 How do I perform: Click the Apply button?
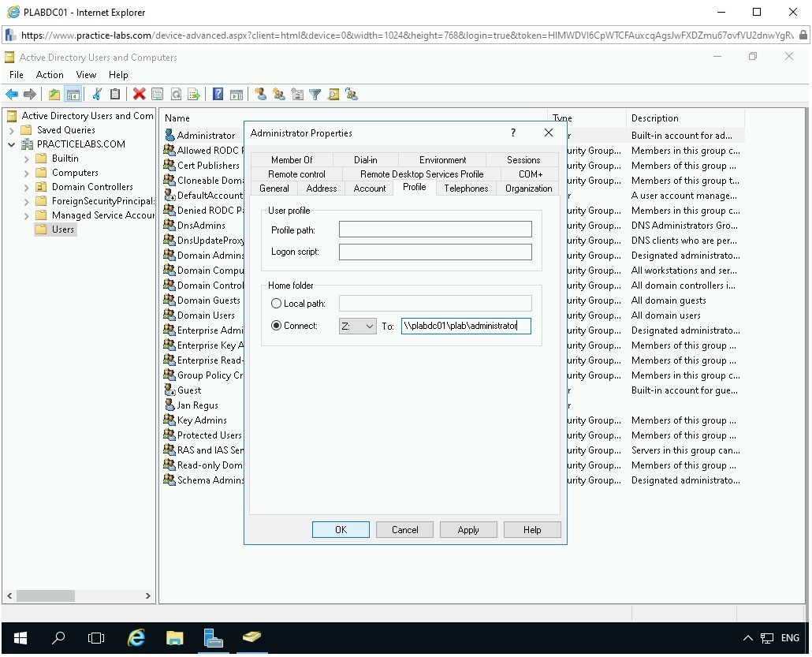click(x=468, y=529)
